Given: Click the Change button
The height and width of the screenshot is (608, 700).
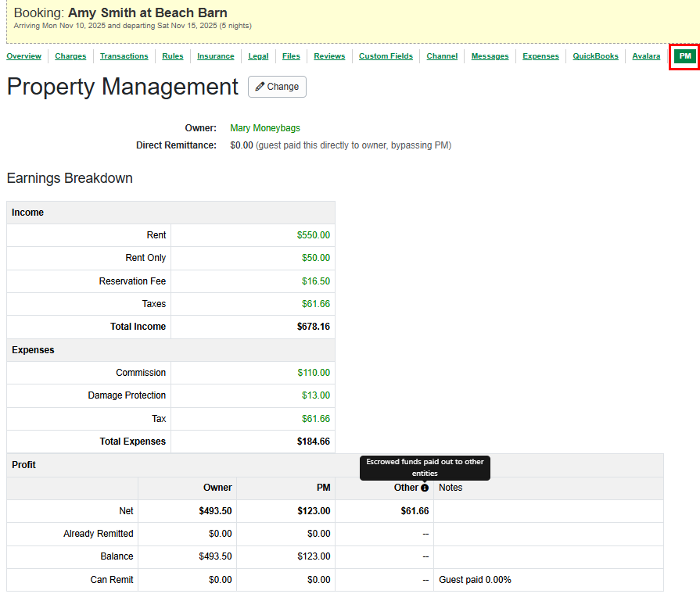Looking at the screenshot, I should click(276, 87).
